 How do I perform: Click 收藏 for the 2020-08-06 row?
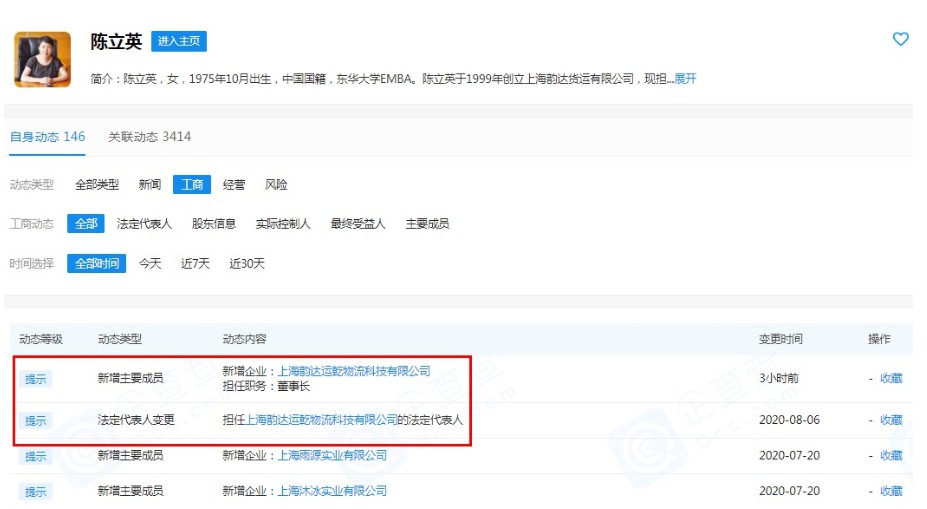click(891, 420)
